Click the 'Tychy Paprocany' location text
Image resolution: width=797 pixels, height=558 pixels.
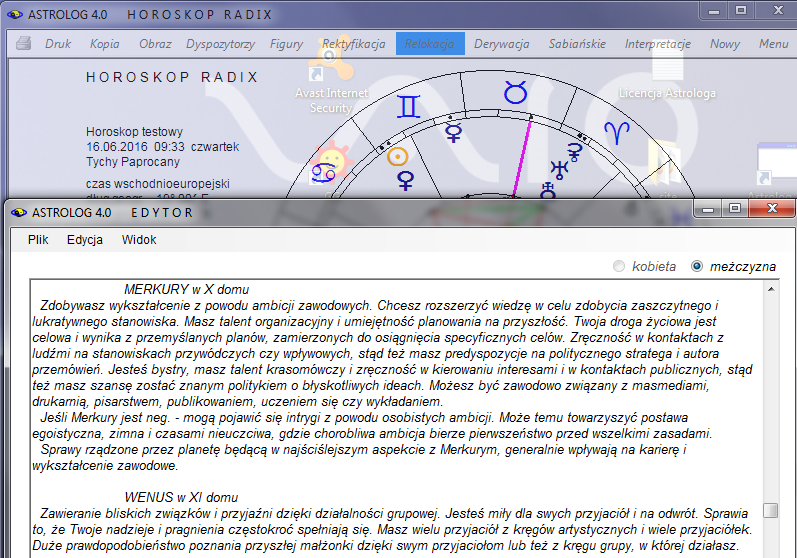(133, 162)
